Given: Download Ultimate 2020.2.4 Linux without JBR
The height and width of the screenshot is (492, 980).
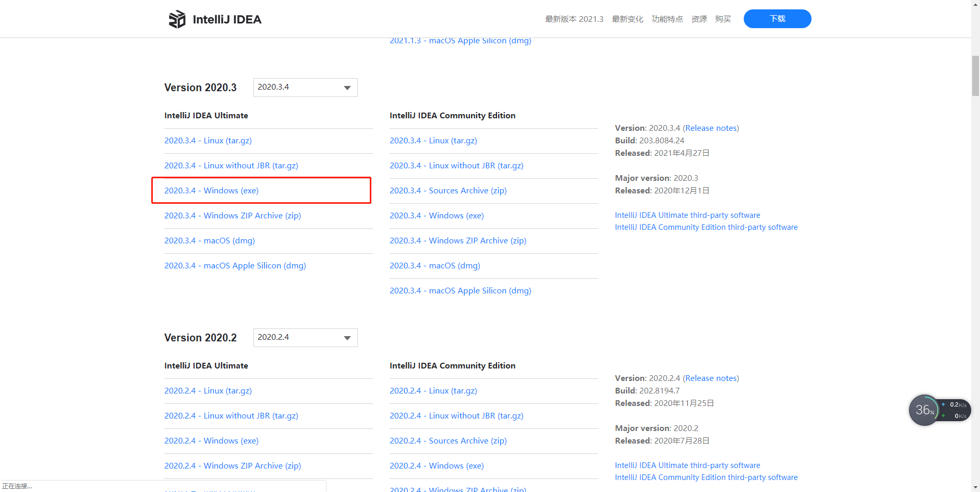Looking at the screenshot, I should [231, 416].
